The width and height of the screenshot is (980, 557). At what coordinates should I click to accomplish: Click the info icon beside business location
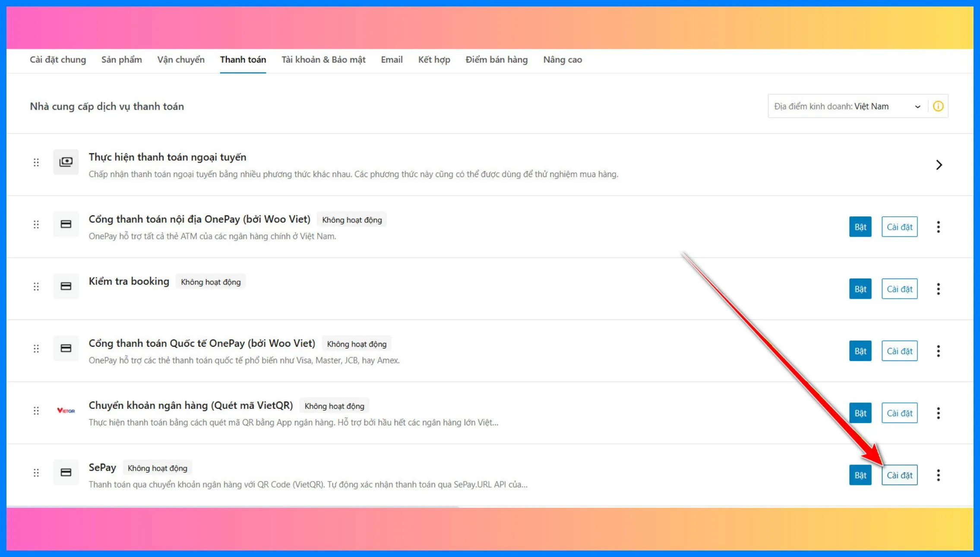click(938, 106)
